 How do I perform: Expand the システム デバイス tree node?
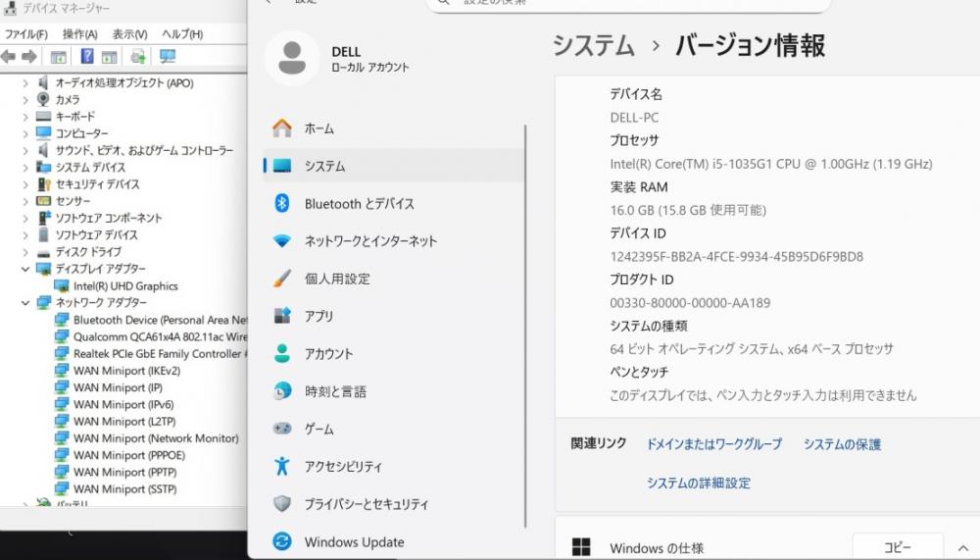(x=25, y=167)
